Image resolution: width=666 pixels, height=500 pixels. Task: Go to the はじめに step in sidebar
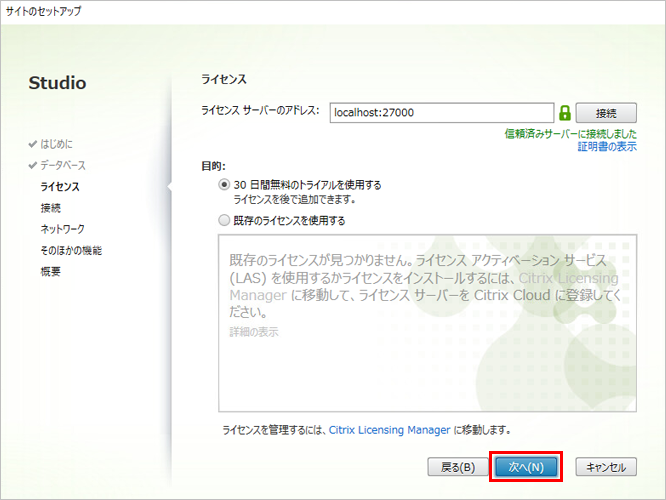(x=56, y=144)
